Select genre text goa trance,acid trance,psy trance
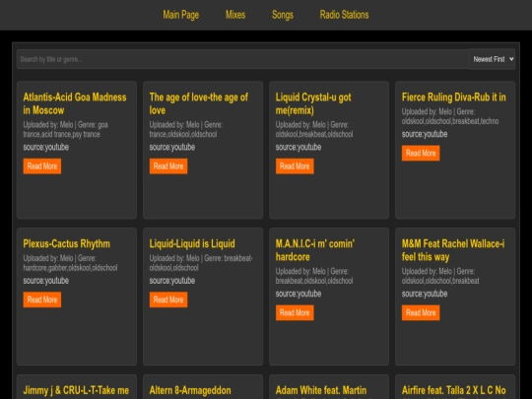Screen dimensions: 532x399 click(x=65, y=130)
